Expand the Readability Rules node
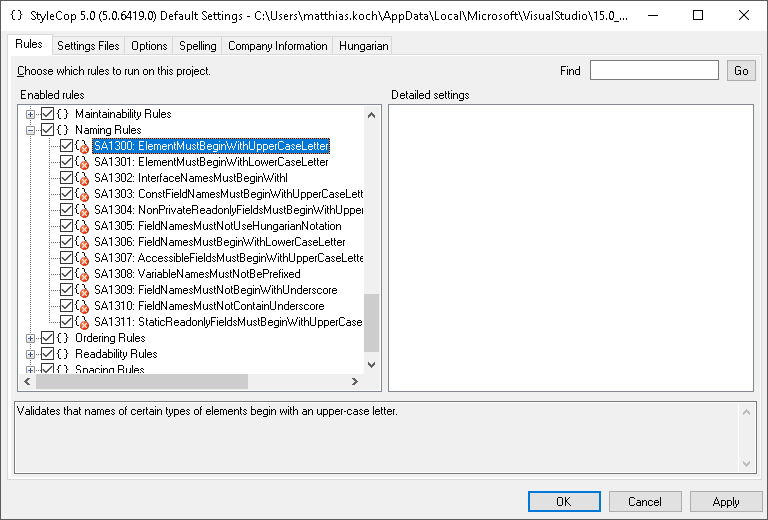The width and height of the screenshot is (768, 520). tap(30, 355)
